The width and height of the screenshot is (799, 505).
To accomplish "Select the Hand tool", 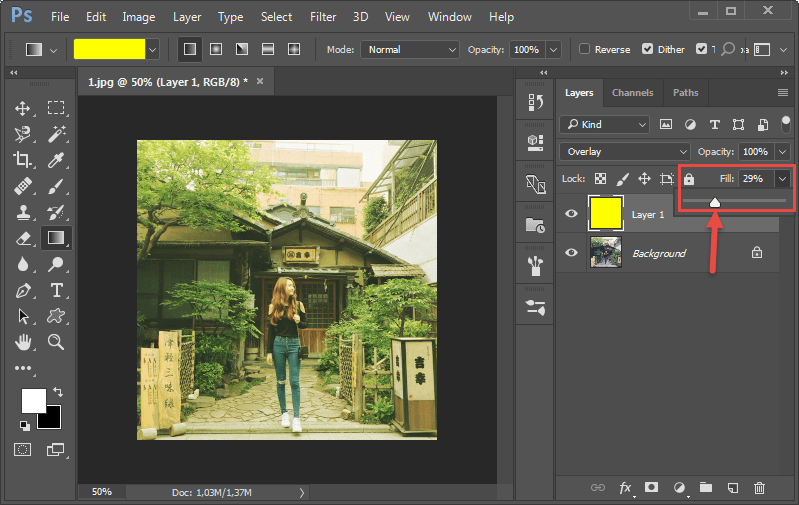I will point(23,342).
